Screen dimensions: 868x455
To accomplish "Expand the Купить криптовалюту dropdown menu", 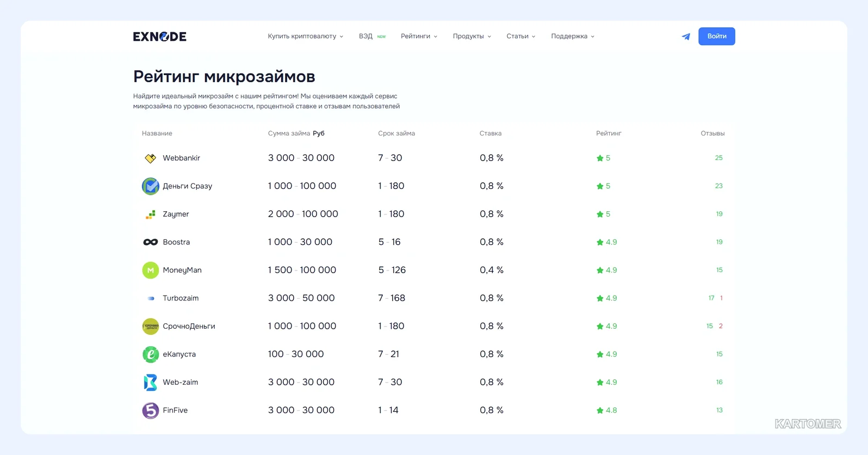I will (306, 36).
